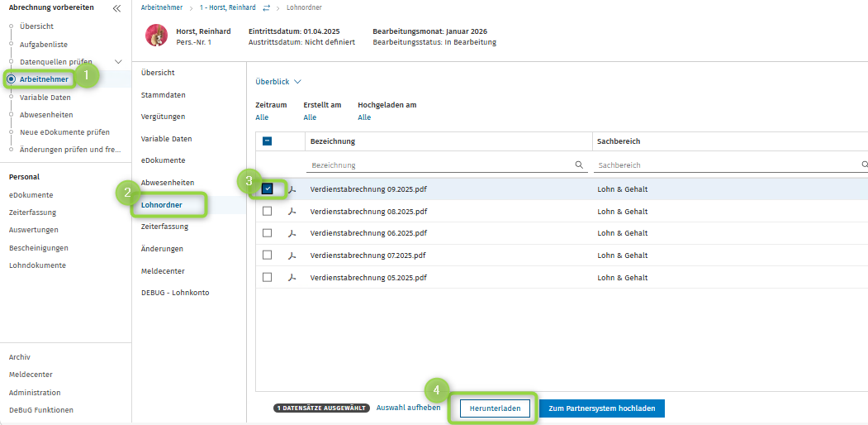Check Verdienstabrechnung 05.2025 checkbox
This screenshot has width=868, height=425.
(268, 277)
